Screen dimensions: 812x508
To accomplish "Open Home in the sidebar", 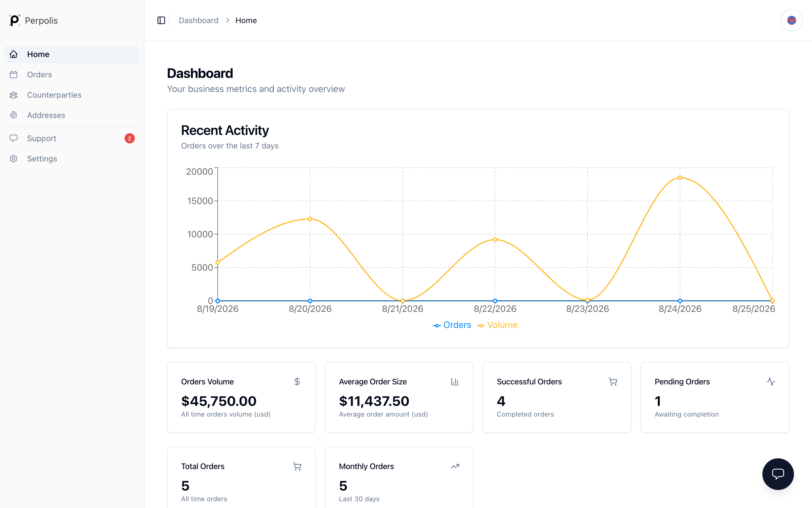I will point(72,54).
